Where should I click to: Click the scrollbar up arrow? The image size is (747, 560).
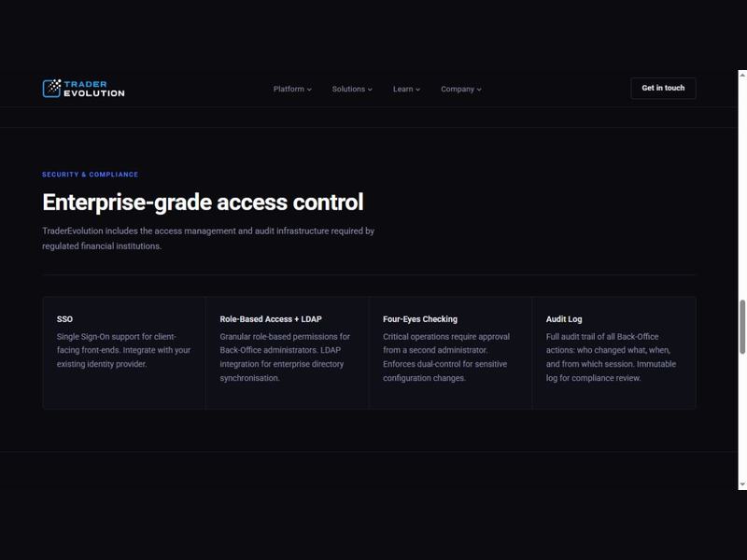click(x=742, y=75)
